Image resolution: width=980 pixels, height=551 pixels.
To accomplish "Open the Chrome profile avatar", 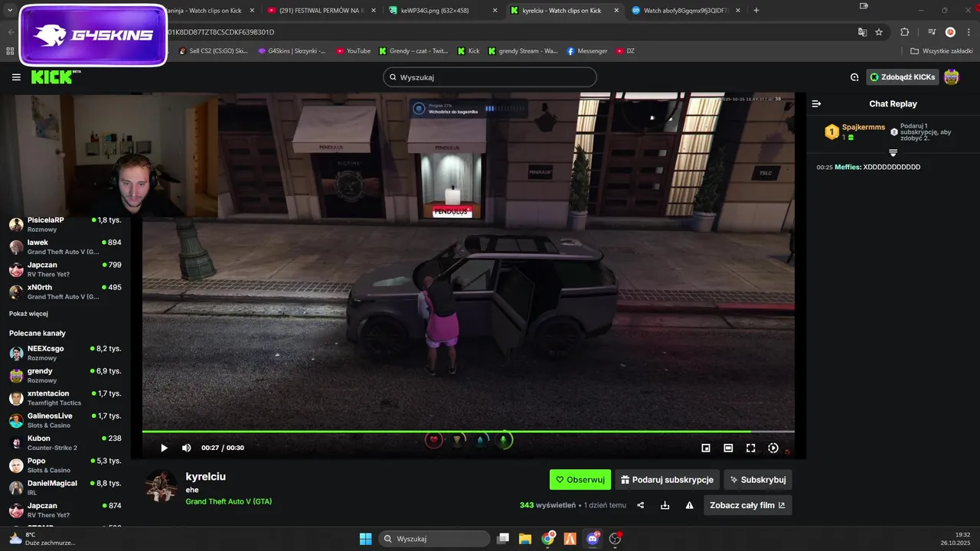I will (950, 32).
